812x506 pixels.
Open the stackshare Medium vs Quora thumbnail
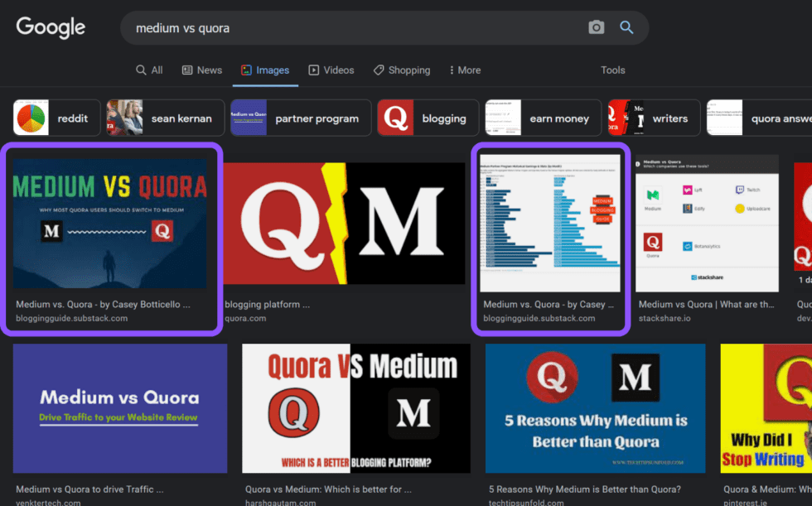click(x=707, y=223)
